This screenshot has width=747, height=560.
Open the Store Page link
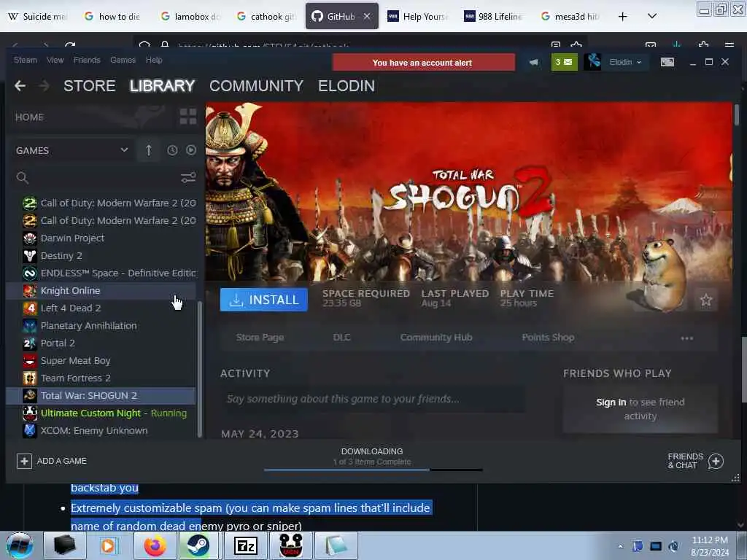tap(260, 337)
